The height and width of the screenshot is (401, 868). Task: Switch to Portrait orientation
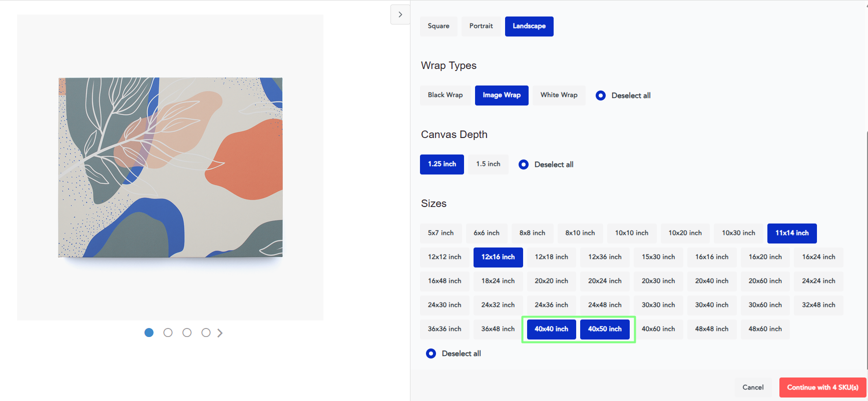click(x=481, y=26)
